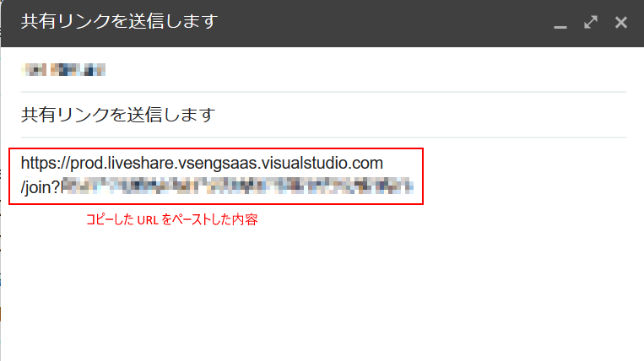Image resolution: width=644 pixels, height=361 pixels.
Task: Click the pasted liveshare URL text
Action: (x=202, y=164)
